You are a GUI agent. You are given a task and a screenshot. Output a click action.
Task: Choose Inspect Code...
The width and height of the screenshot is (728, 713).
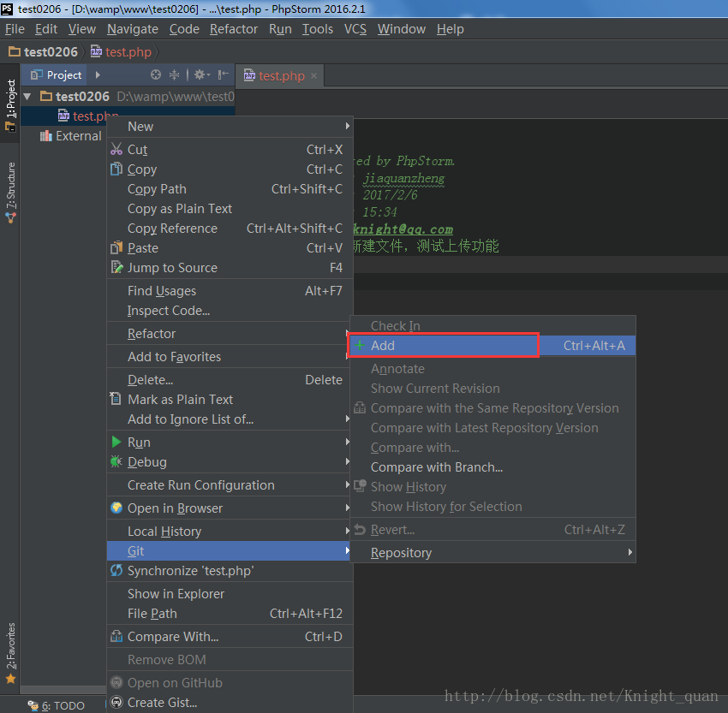point(169,311)
